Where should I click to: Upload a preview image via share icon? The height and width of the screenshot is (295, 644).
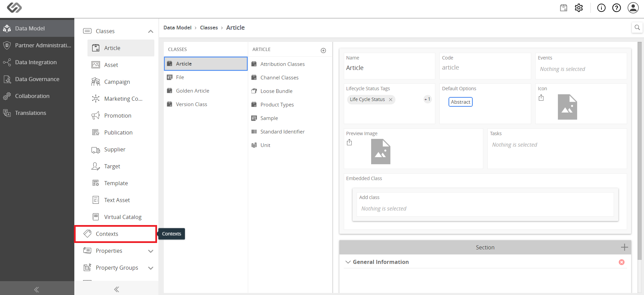(349, 142)
